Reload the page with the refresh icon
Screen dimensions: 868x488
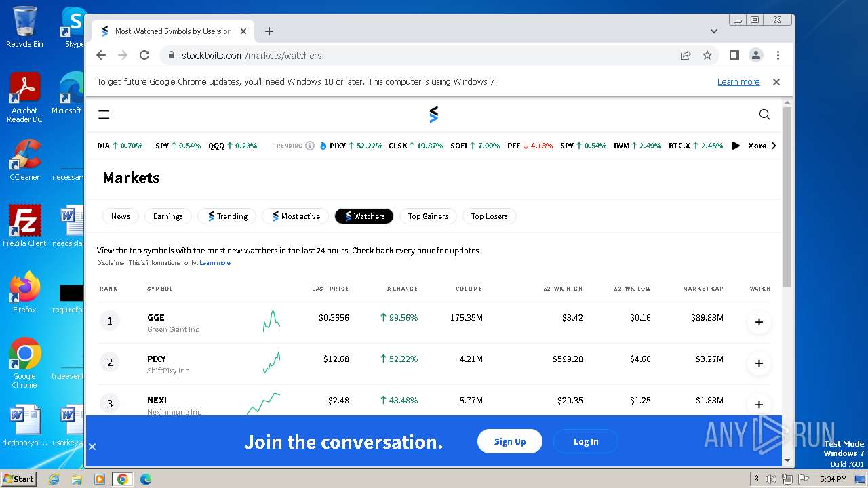pos(144,56)
